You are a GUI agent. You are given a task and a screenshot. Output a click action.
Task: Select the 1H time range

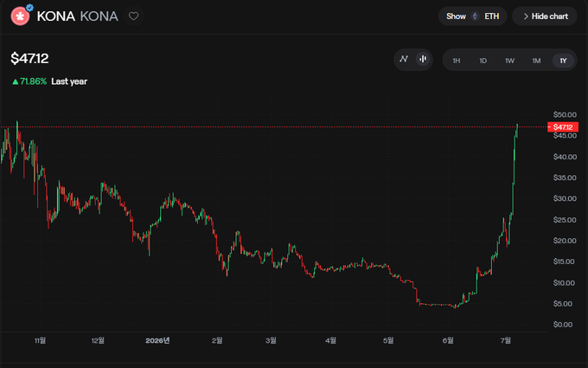tap(456, 61)
